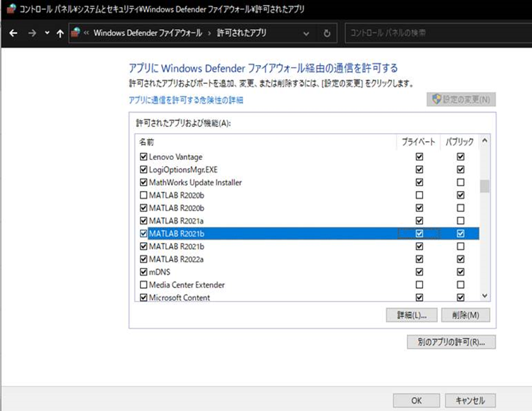Expand the address bar history dropdown

[306, 33]
